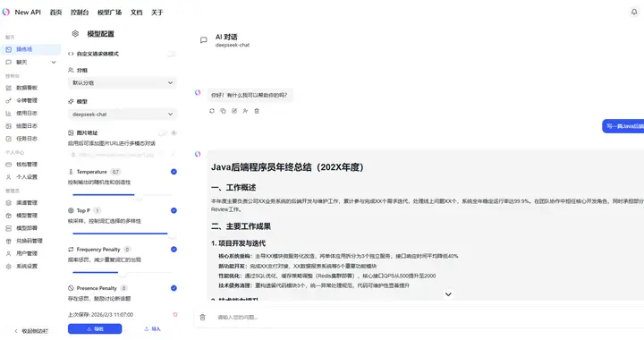This screenshot has height=340, width=644.
Task: Click the 数据看板 sidebar icon
Action: click(x=9, y=88)
